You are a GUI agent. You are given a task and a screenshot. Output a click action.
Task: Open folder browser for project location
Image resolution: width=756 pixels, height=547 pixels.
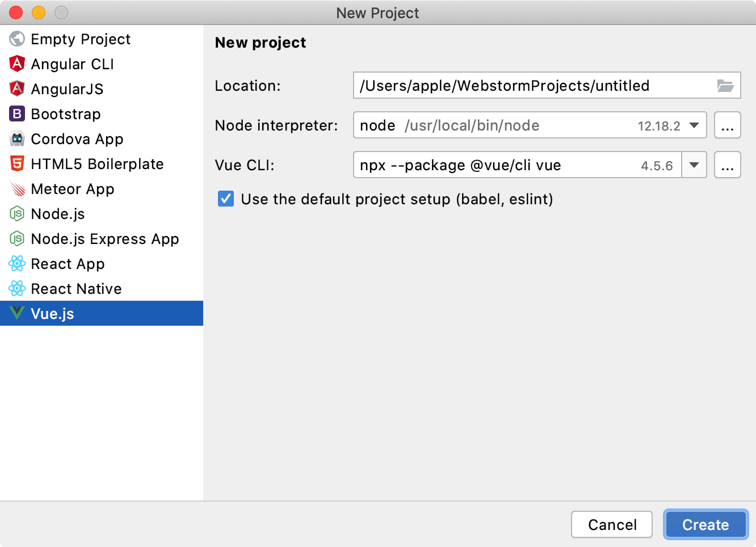click(725, 86)
